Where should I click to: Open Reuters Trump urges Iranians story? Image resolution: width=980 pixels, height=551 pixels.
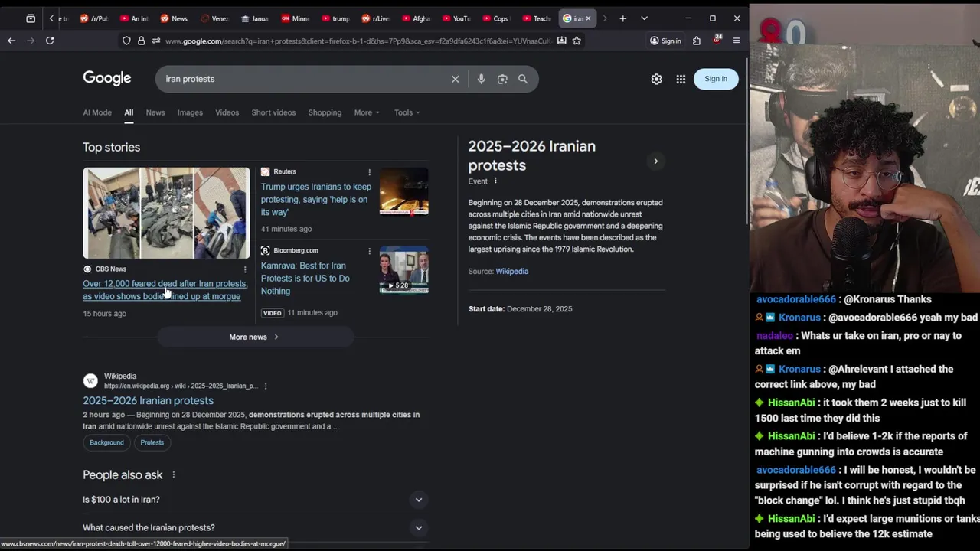315,200
